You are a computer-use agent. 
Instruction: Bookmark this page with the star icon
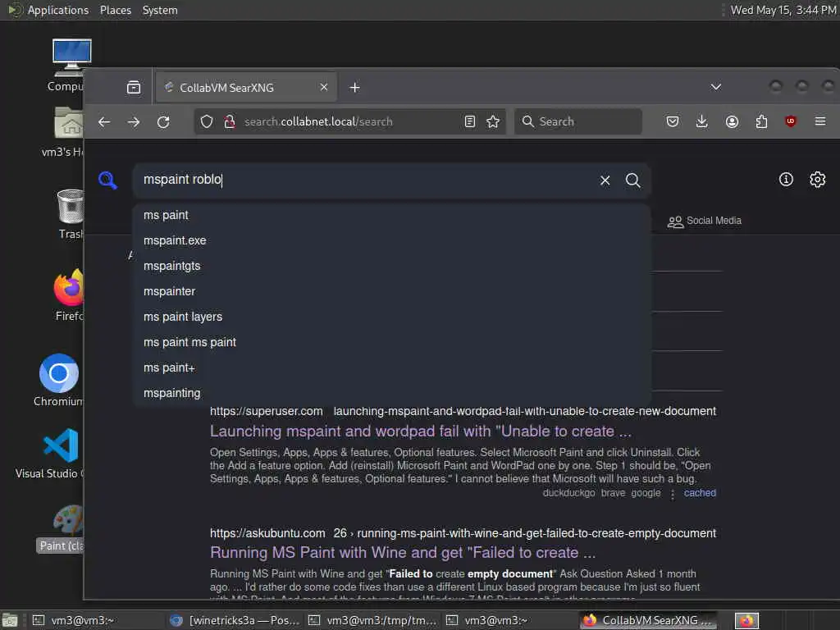coord(493,121)
